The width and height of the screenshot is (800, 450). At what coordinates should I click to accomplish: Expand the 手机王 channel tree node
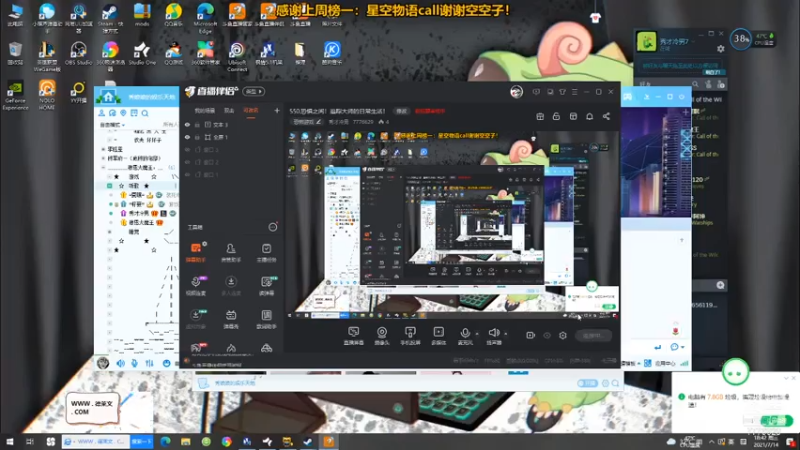104,149
